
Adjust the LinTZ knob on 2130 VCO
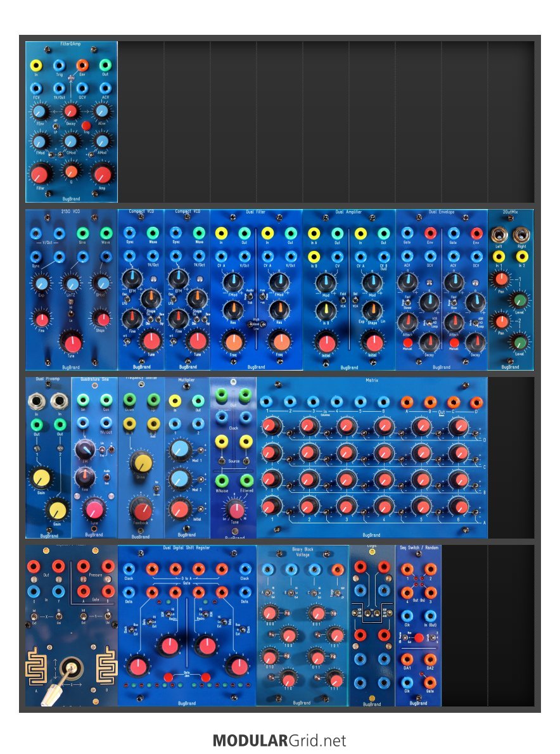(72, 284)
